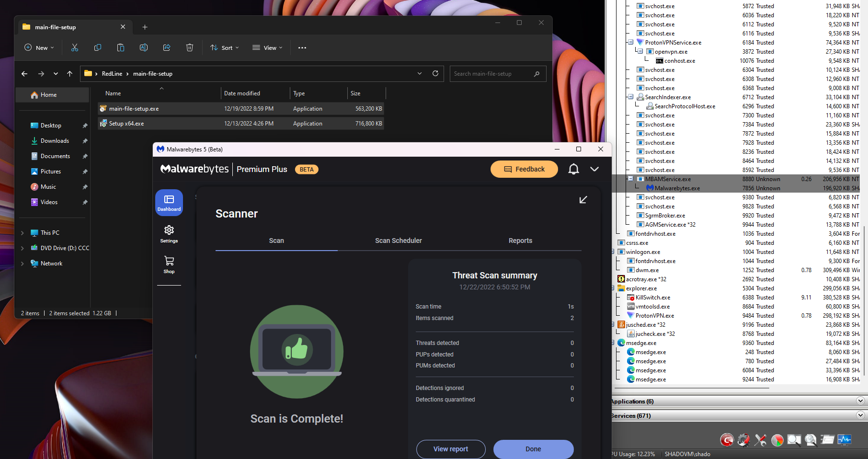Switch to the Scan tab
The width and height of the screenshot is (868, 459).
point(276,241)
